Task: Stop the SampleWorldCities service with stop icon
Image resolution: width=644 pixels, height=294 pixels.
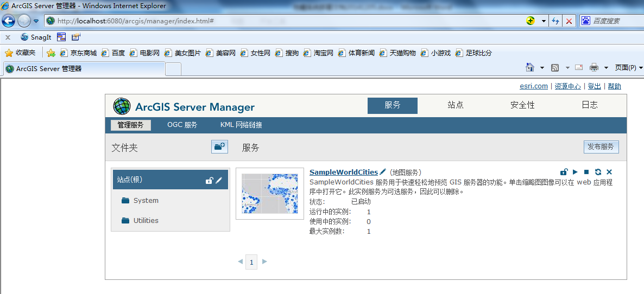Action: (x=586, y=172)
